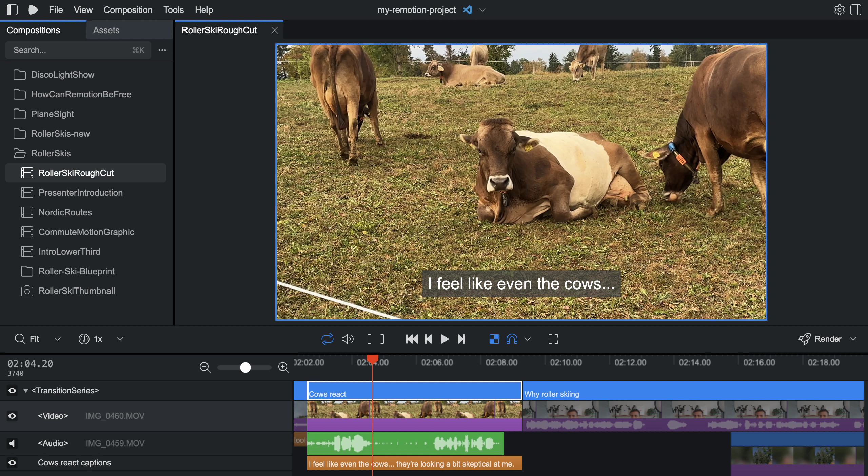
Task: Open the project name dropdown chevron
Action: pyautogui.click(x=482, y=10)
